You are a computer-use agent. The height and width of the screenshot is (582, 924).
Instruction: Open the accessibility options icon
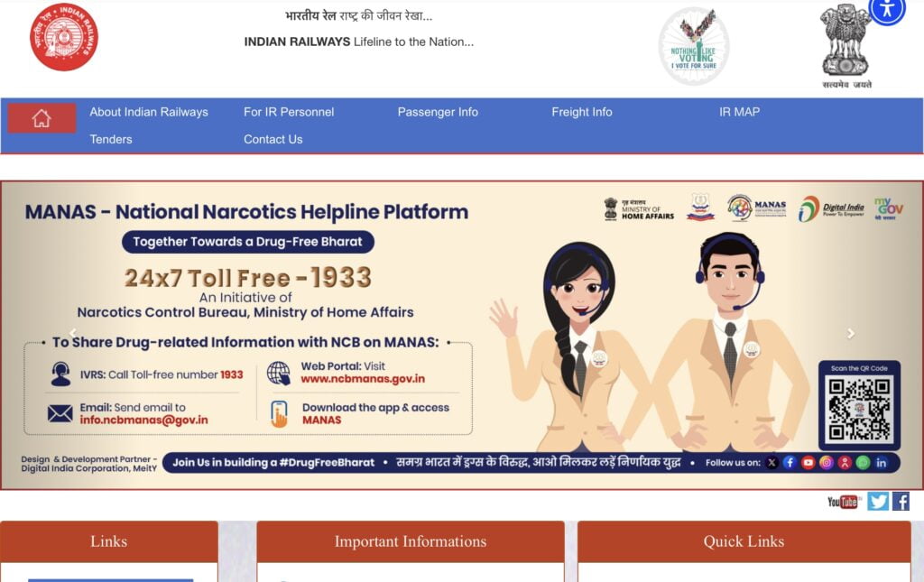(887, 10)
